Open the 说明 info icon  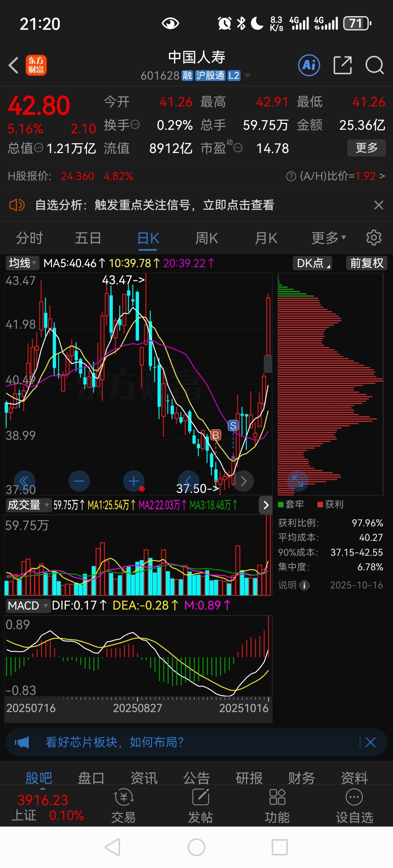tap(304, 585)
